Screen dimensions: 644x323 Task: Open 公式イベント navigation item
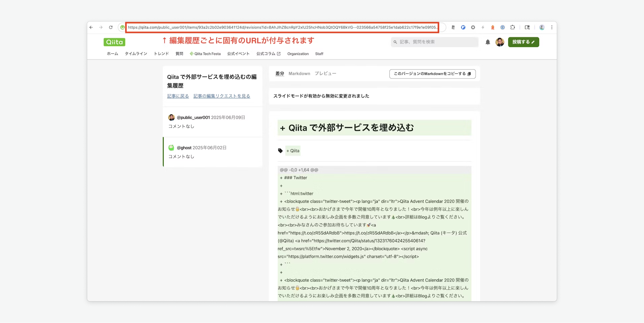(238, 54)
